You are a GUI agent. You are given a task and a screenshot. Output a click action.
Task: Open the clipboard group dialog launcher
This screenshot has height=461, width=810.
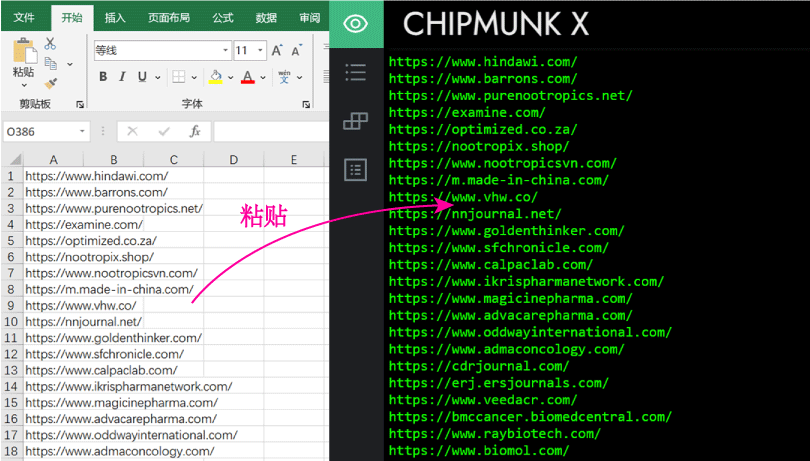pos(80,104)
